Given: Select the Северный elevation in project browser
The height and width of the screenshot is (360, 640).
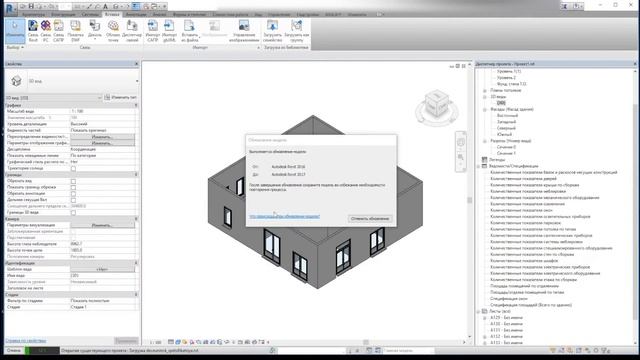Looking at the screenshot, I should click(506, 128).
